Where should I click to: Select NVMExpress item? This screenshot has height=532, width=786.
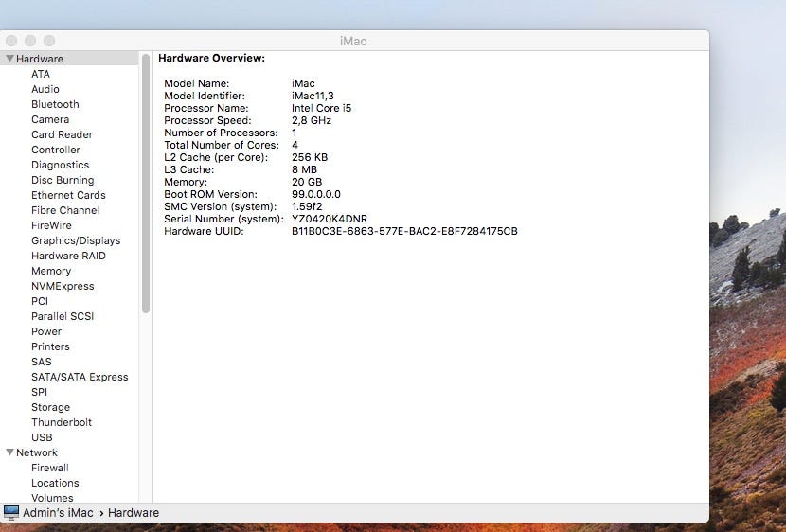pyautogui.click(x=63, y=286)
